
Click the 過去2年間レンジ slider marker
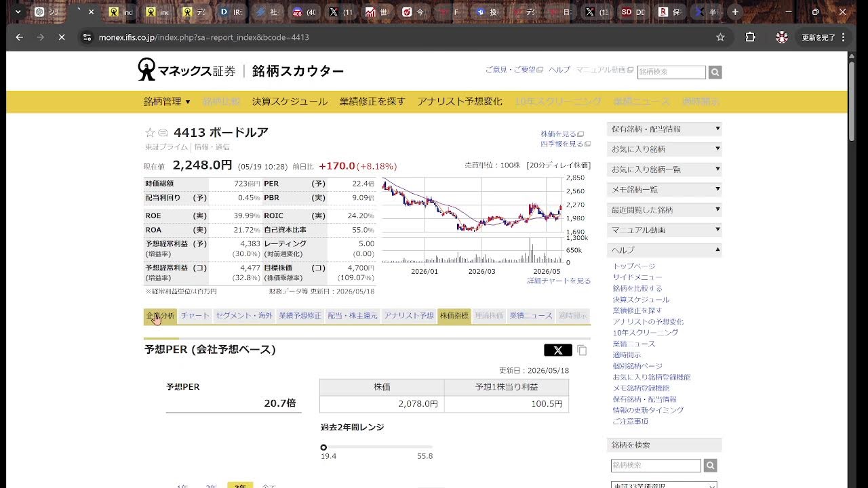coord(323,447)
